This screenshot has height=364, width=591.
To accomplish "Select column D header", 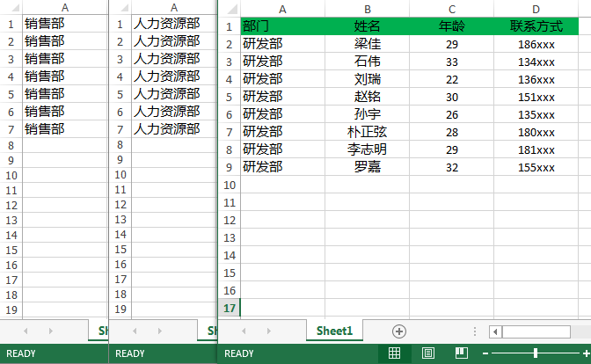I will click(x=536, y=9).
